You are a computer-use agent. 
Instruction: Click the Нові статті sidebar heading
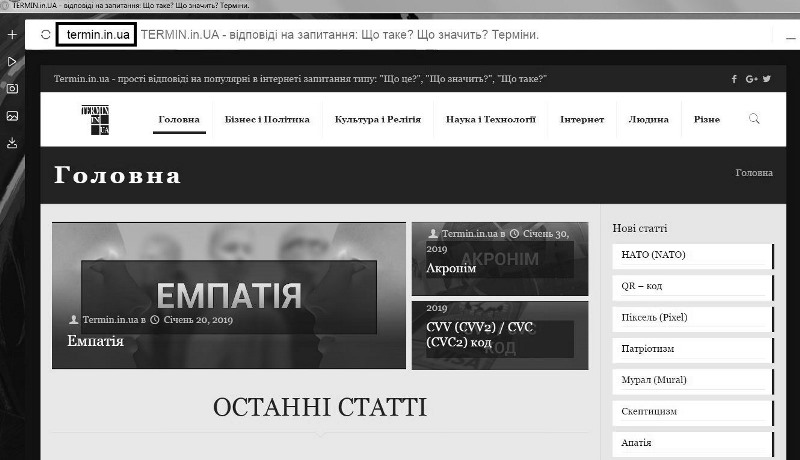click(x=640, y=228)
